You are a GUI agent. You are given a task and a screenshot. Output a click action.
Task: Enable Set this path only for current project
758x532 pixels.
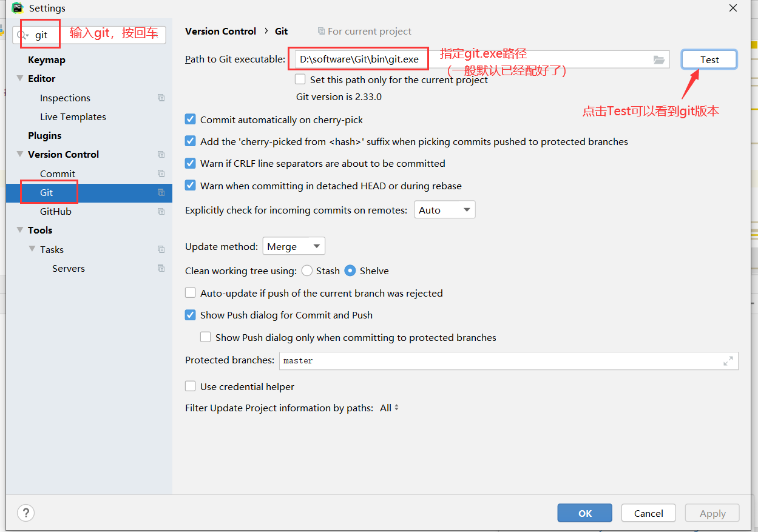click(x=300, y=79)
